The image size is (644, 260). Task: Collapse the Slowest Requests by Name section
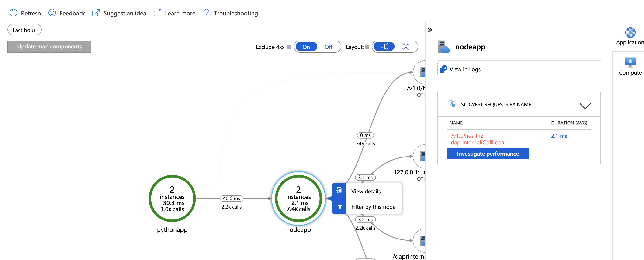point(585,106)
